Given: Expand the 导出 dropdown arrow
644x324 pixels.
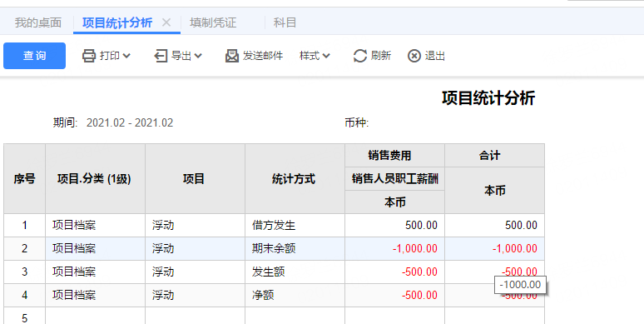Looking at the screenshot, I should coord(198,56).
